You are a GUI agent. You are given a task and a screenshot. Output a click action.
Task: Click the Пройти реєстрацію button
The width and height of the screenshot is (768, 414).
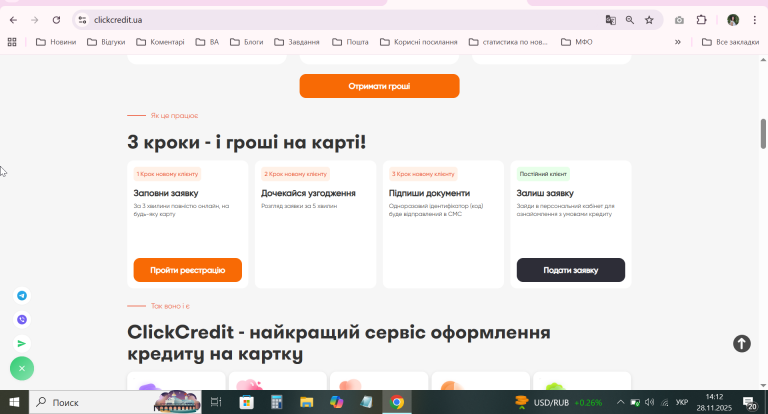[x=188, y=270]
